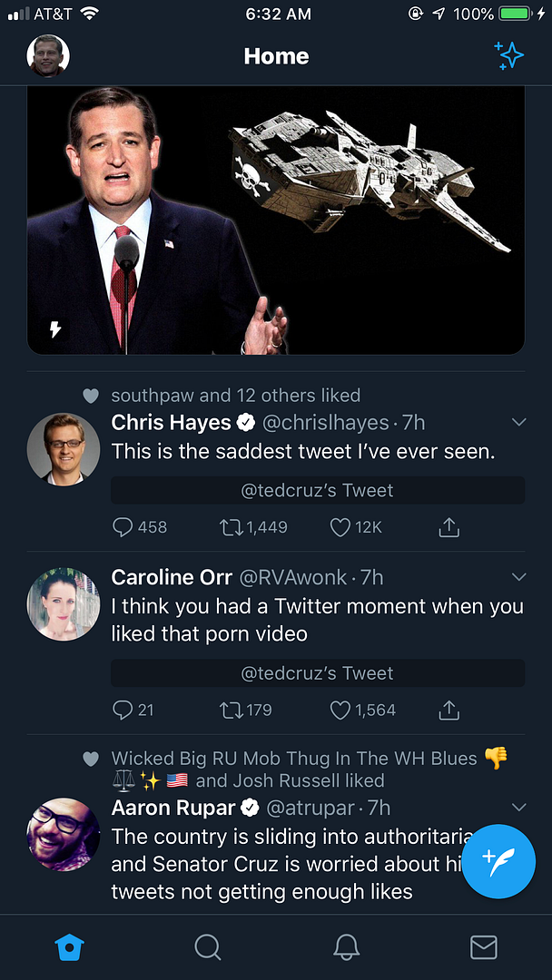Compose a new tweet with feather button
This screenshot has height=980, width=552.
coord(498,861)
